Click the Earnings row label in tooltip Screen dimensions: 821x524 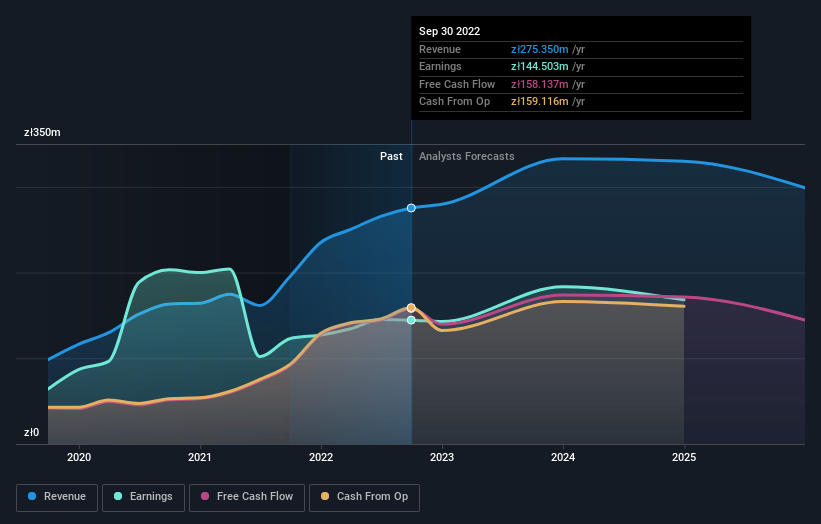[440, 66]
